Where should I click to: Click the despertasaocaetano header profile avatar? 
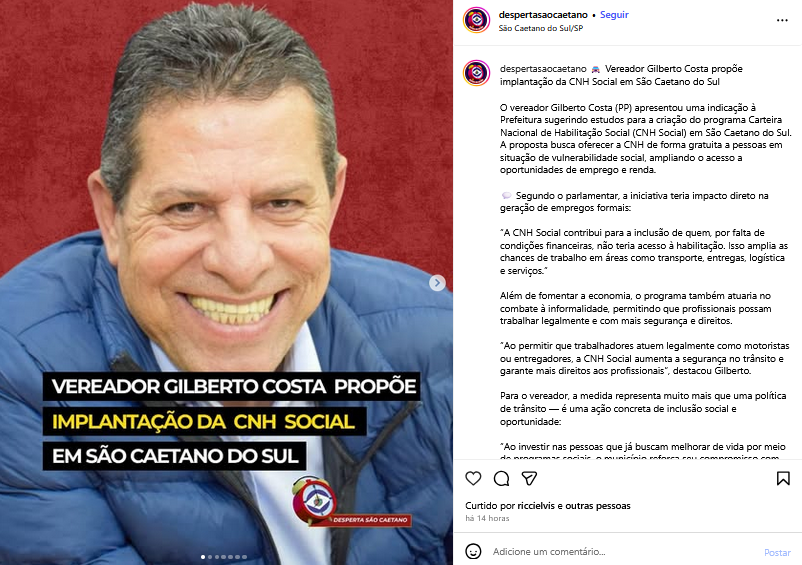click(476, 20)
